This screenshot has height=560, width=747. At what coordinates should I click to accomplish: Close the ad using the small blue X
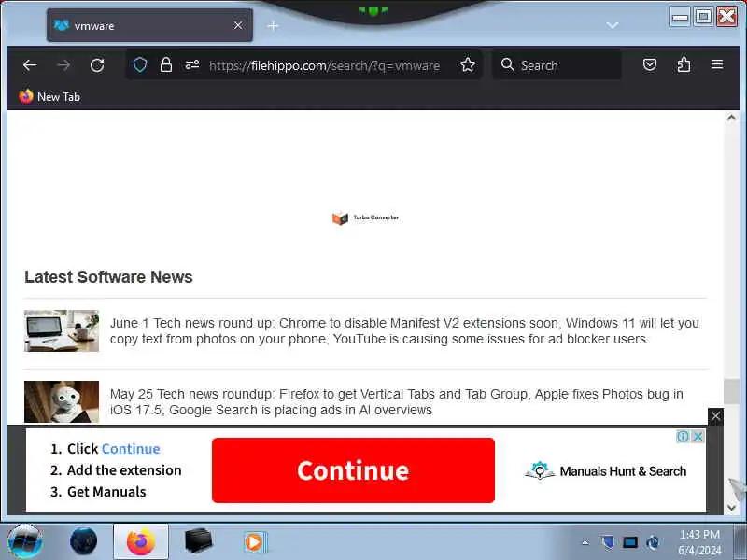tap(698, 436)
